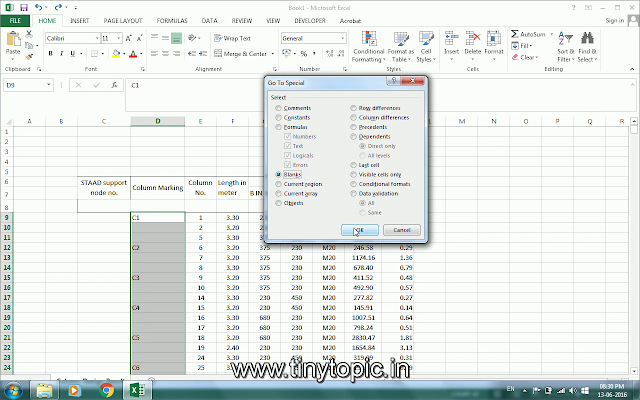Toggle Underline formatting
This screenshot has height=400, width=640.
(73, 53)
